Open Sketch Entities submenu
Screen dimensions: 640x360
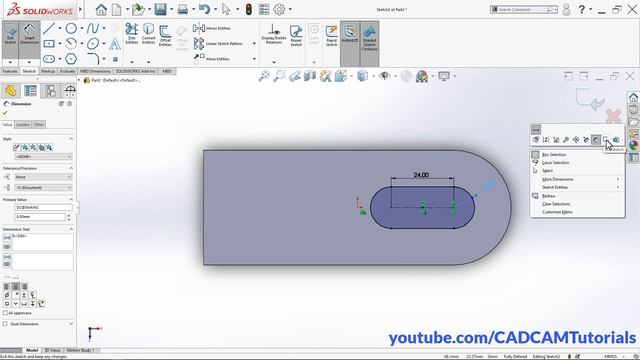click(x=577, y=187)
